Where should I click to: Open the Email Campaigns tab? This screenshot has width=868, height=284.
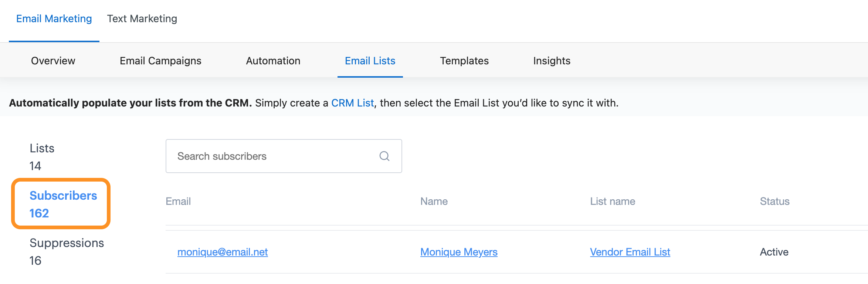tap(160, 61)
